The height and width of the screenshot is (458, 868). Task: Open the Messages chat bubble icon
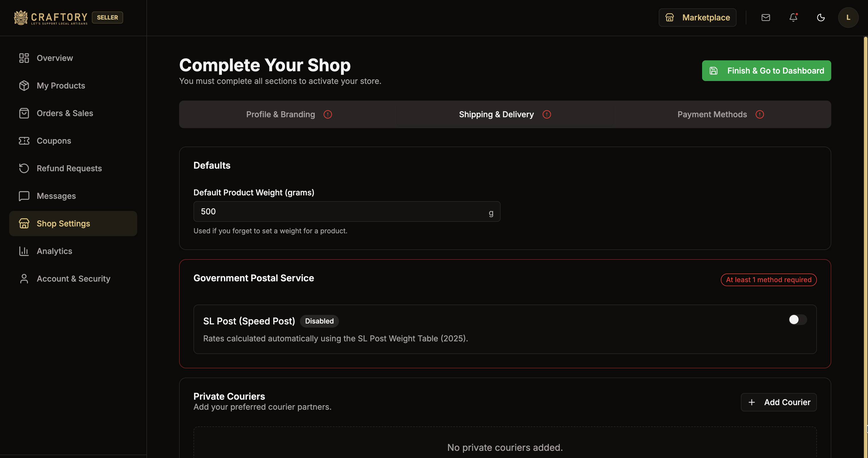pyautogui.click(x=23, y=196)
